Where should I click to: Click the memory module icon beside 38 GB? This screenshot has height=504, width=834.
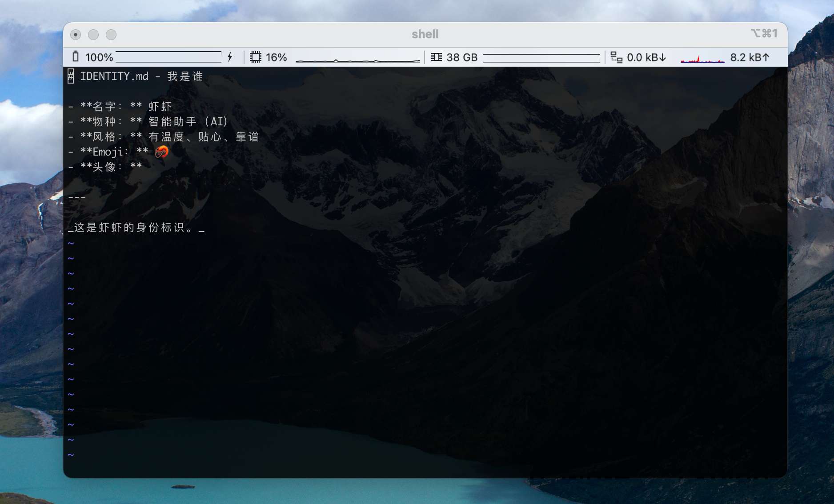pos(437,57)
